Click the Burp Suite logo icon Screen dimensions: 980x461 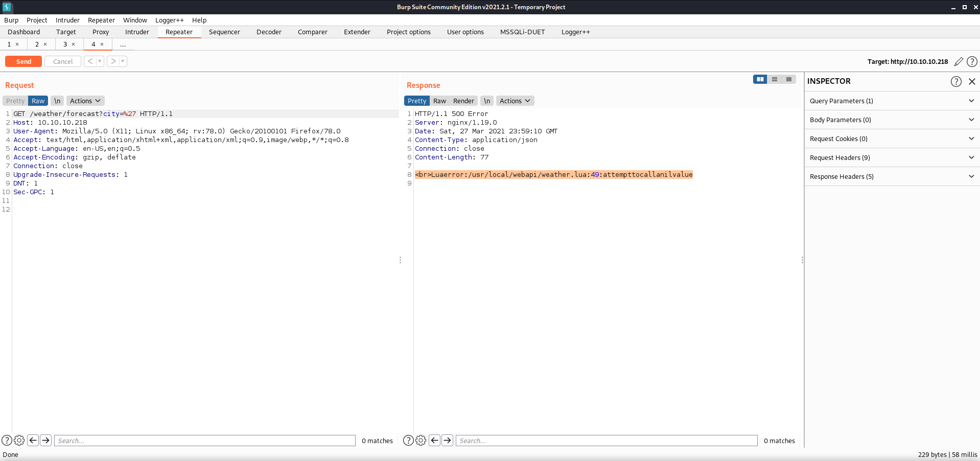click(7, 7)
